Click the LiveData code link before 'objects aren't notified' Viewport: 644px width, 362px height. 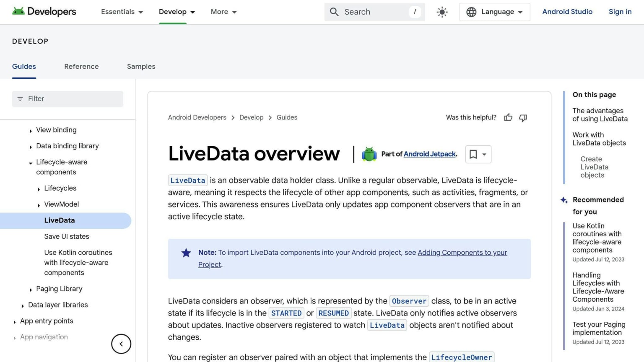coord(387,326)
